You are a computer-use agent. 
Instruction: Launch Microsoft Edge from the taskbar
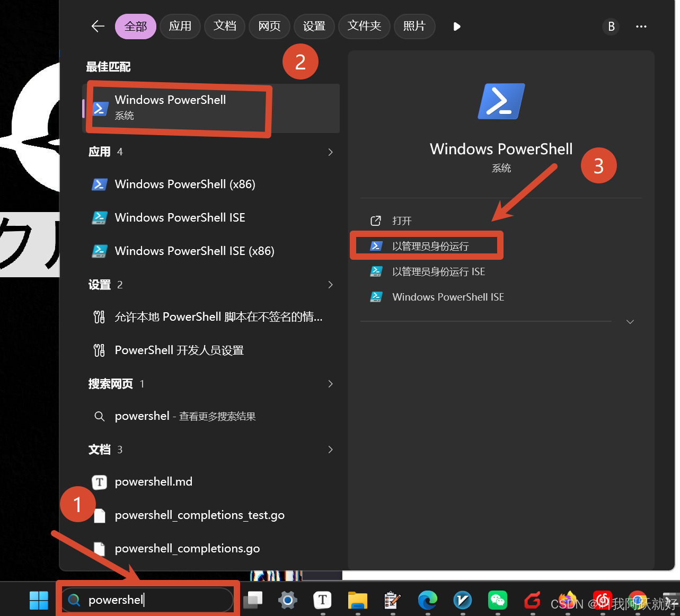(428, 600)
